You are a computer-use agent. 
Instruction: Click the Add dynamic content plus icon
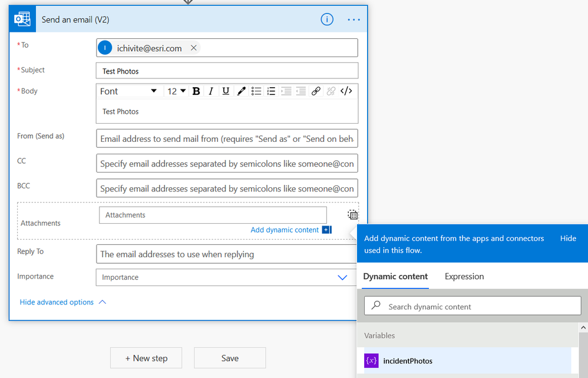[327, 230]
